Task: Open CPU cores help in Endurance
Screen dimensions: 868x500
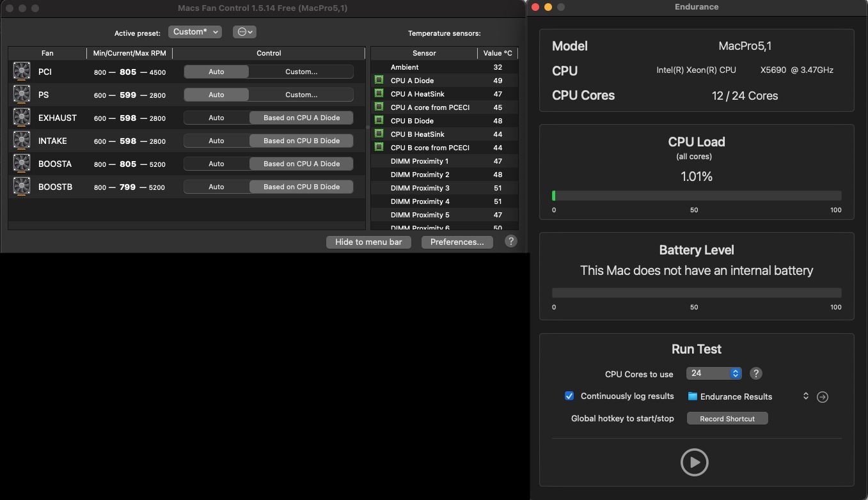Action: 755,373
